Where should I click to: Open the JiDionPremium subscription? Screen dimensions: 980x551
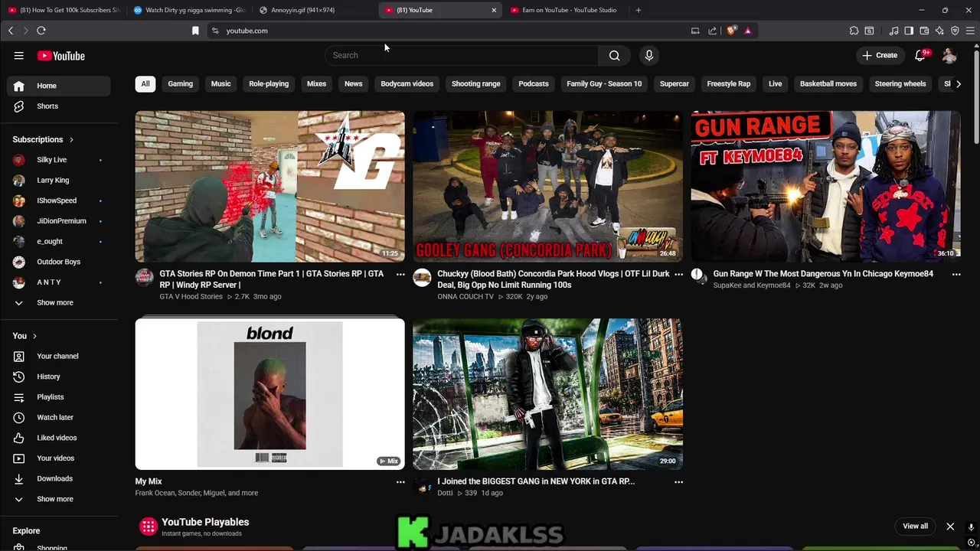point(59,221)
